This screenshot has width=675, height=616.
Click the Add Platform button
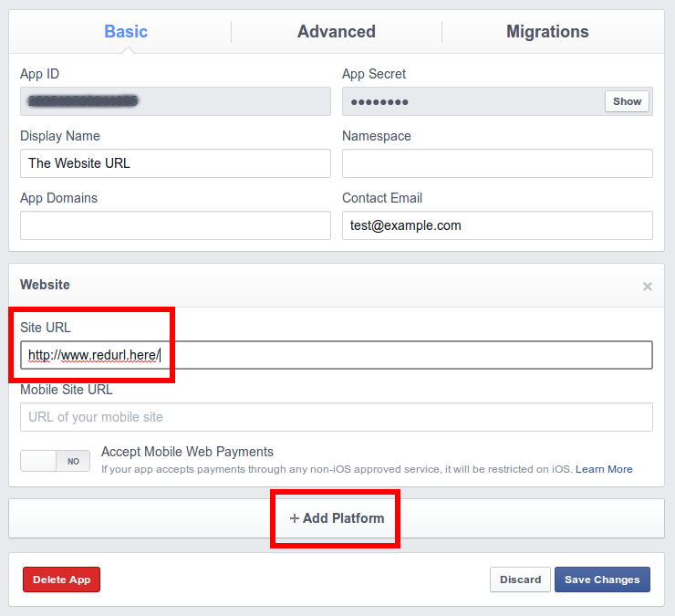coord(337,518)
